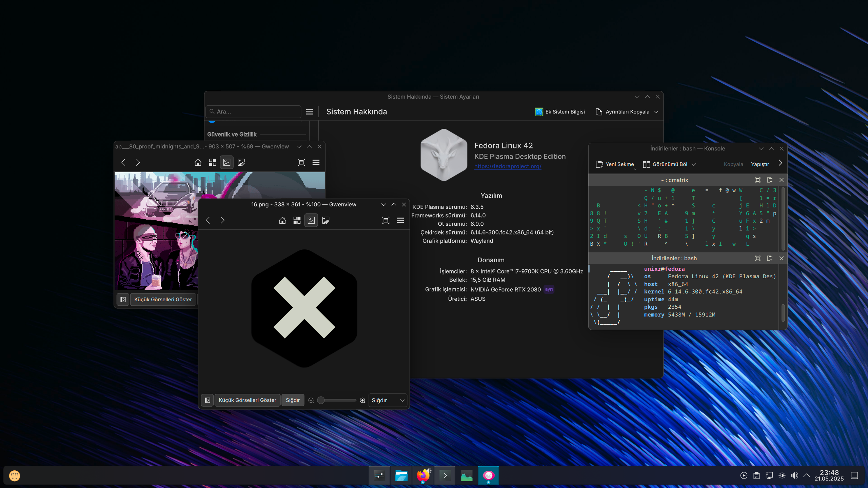Open hamburger menu in 16.png Gwenview

click(400, 220)
